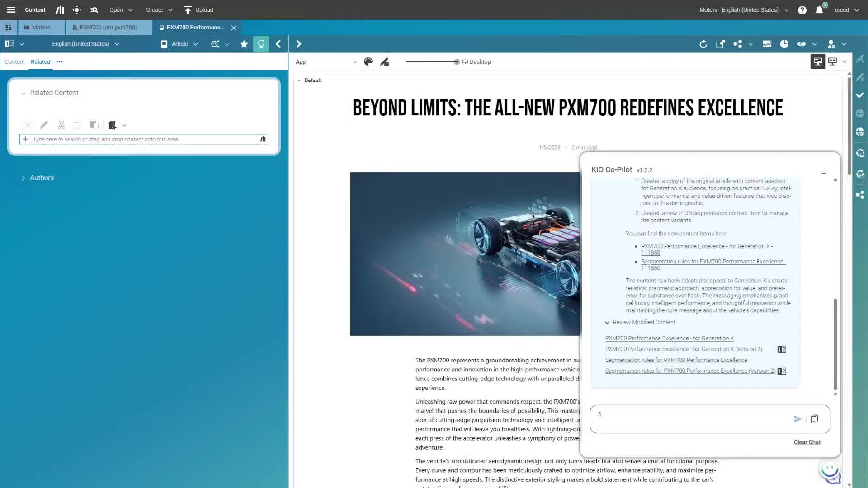This screenshot has height=488, width=868.
Task: Click the Clear Chat link
Action: point(807,442)
